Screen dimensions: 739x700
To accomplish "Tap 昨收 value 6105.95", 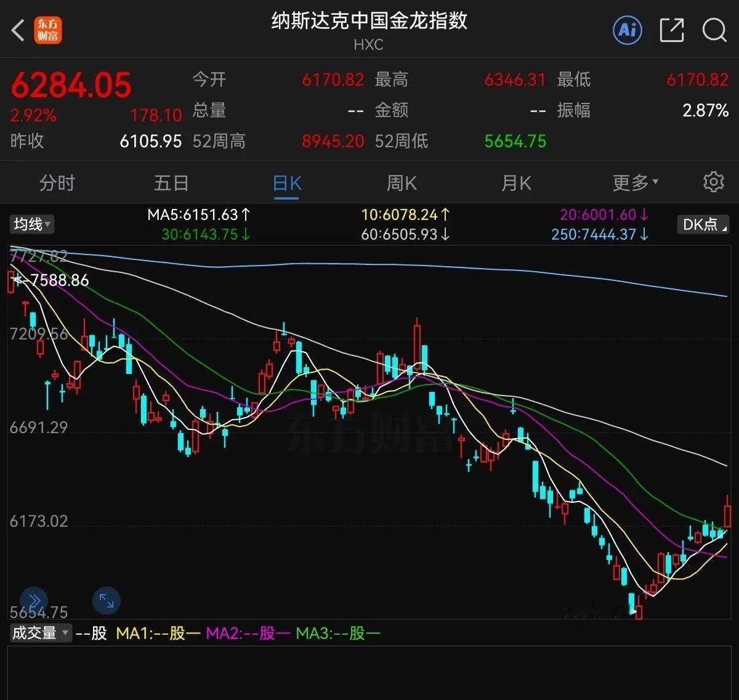I will tap(151, 141).
